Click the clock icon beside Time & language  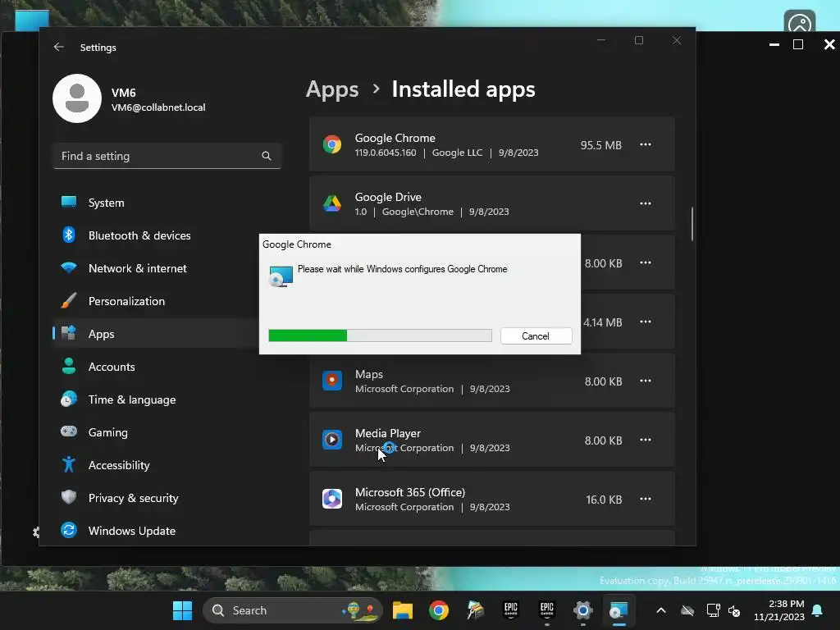(69, 399)
